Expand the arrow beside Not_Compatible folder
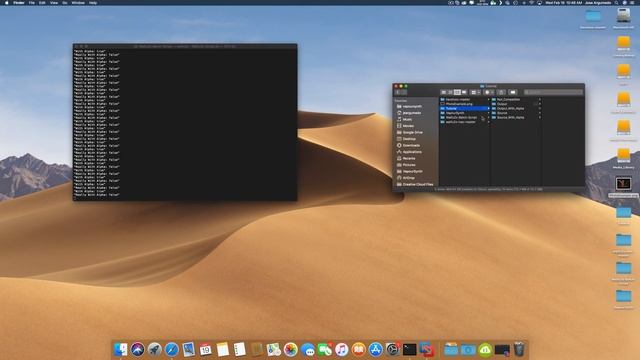This screenshot has width=640, height=360. 540,99
